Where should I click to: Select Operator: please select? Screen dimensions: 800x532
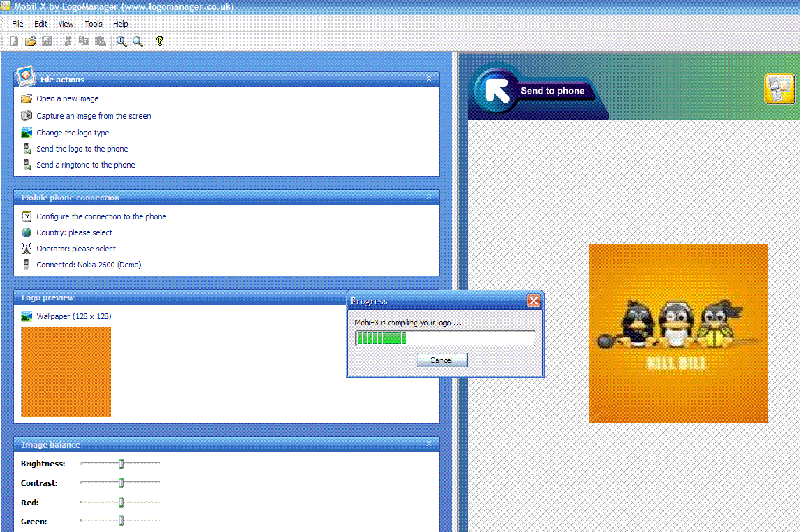coord(76,249)
